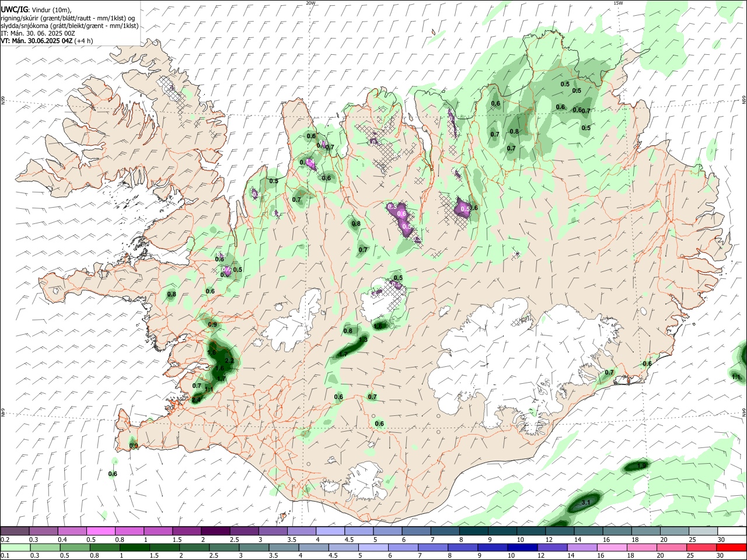Click the dark mauve 0.2 snow legend swatch
The height and width of the screenshot is (560, 747).
tap(15, 531)
